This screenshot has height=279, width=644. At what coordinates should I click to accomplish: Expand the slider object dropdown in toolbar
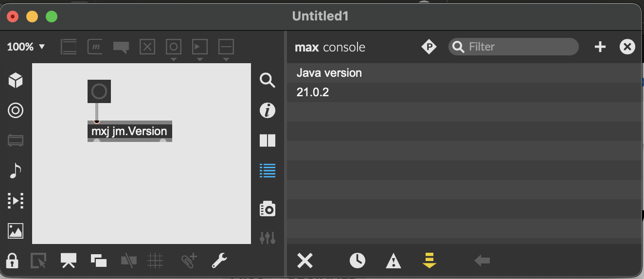tap(226, 60)
